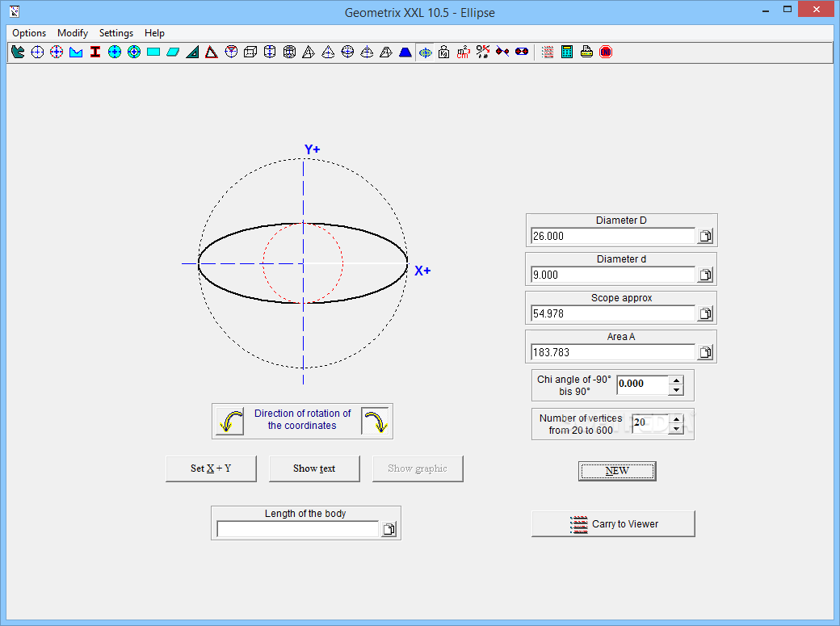Choose the two red points line tool
This screenshot has width=840, height=626.
[502, 52]
